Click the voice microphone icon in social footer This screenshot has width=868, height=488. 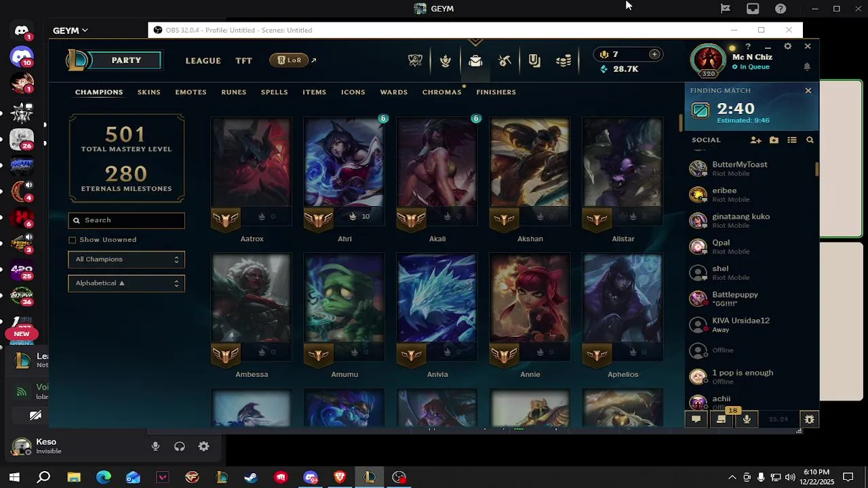tap(747, 420)
